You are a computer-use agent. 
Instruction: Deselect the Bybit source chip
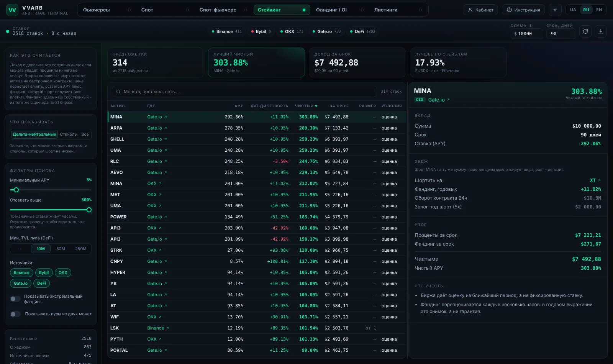coord(44,273)
